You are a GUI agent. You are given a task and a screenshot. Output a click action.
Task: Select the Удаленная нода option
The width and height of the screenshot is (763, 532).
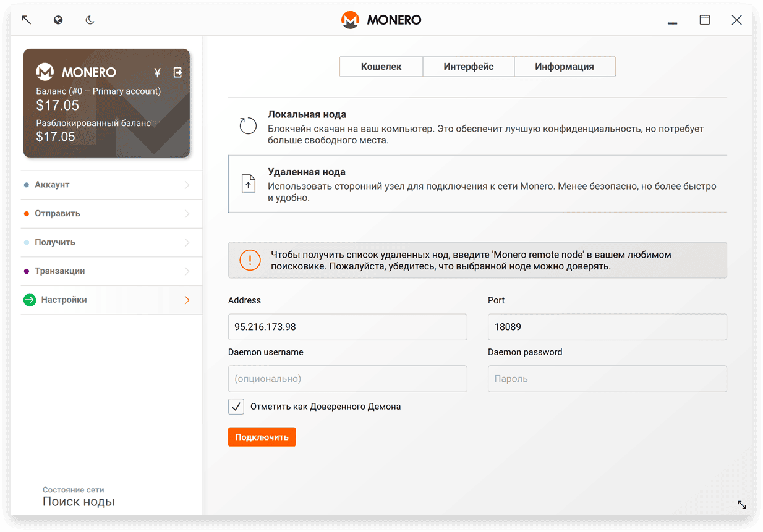coord(477,184)
